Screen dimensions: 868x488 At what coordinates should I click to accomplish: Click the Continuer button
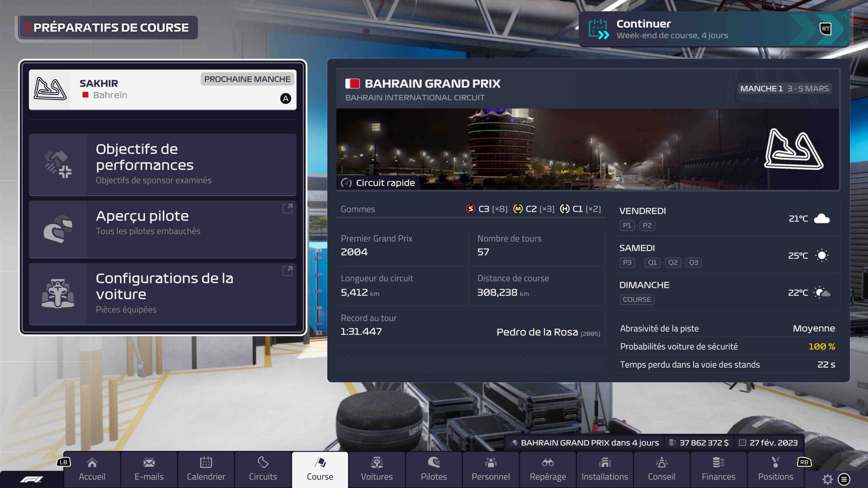714,29
